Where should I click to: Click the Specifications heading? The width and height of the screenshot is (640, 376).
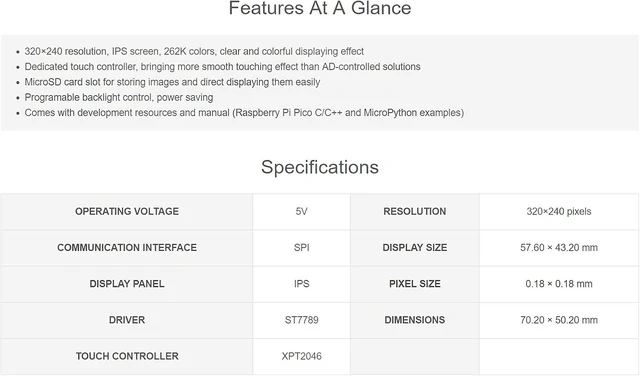(x=320, y=167)
